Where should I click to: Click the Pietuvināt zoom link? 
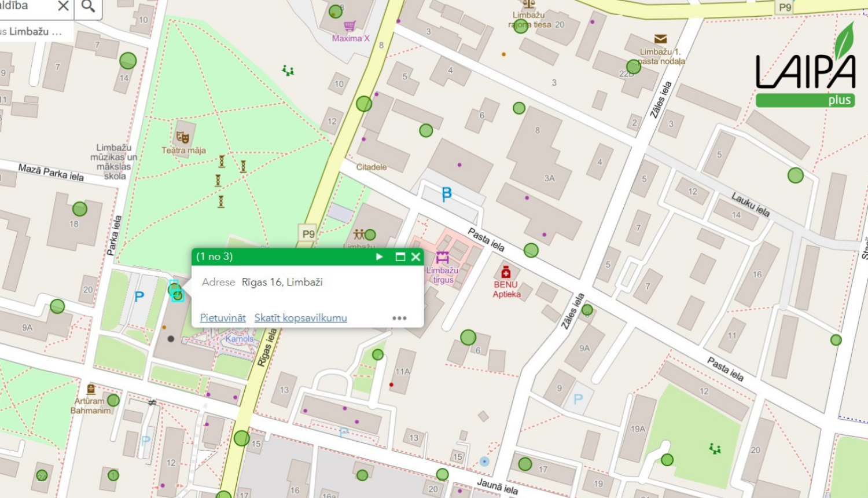(x=223, y=318)
